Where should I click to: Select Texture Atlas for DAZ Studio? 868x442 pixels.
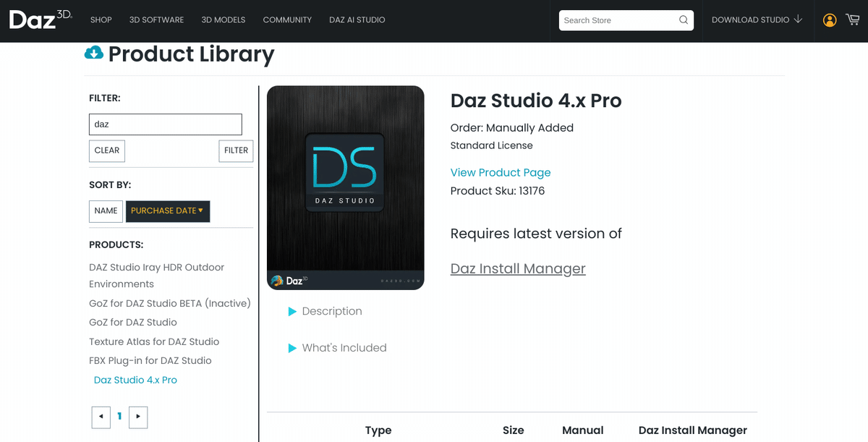pyautogui.click(x=154, y=341)
